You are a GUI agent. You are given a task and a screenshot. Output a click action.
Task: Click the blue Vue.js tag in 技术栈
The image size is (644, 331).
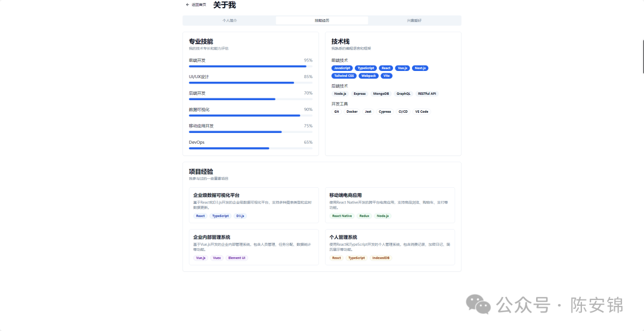point(402,68)
